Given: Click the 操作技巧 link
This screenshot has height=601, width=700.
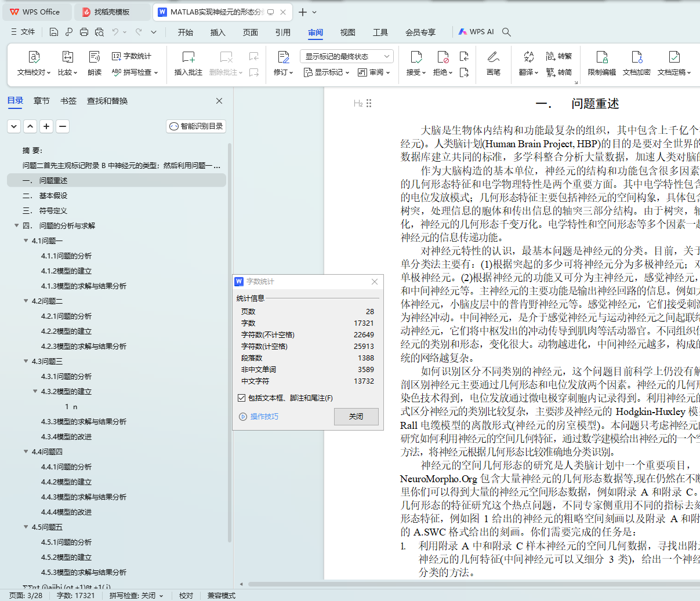Looking at the screenshot, I should 259,417.
